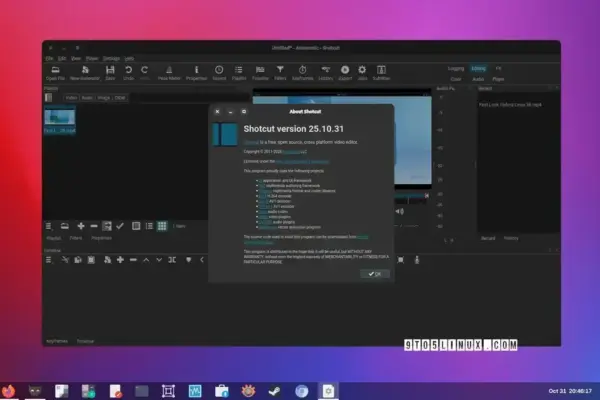Click the New Generator toolbar icon
The width and height of the screenshot is (600, 400).
[x=85, y=73]
